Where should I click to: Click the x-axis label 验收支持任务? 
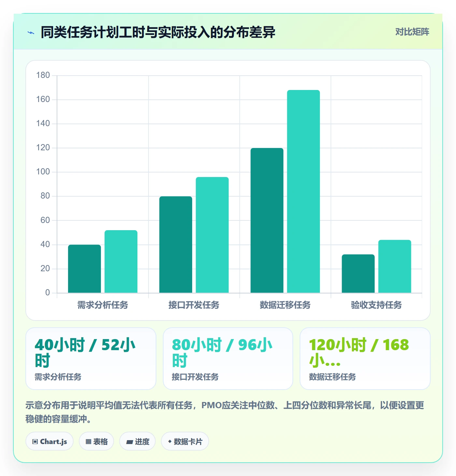(x=376, y=305)
